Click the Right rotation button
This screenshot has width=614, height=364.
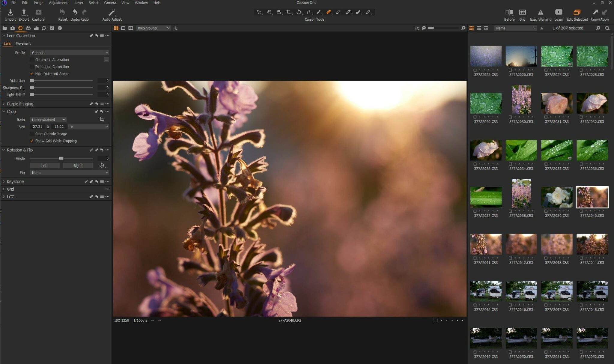pos(78,165)
